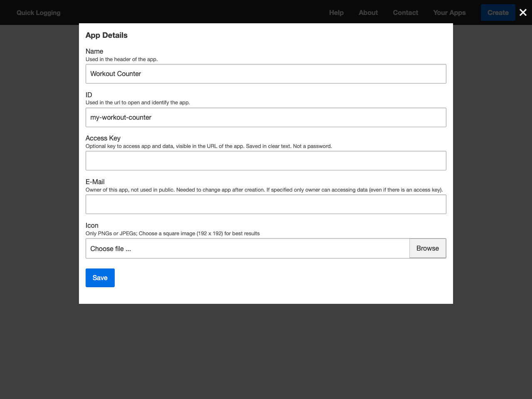Click the Name label above the field
Image resolution: width=532 pixels, height=399 pixels.
coord(94,51)
